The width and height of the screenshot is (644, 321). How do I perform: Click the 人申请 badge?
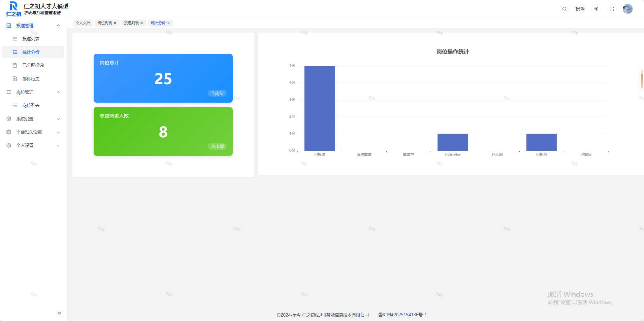click(217, 146)
